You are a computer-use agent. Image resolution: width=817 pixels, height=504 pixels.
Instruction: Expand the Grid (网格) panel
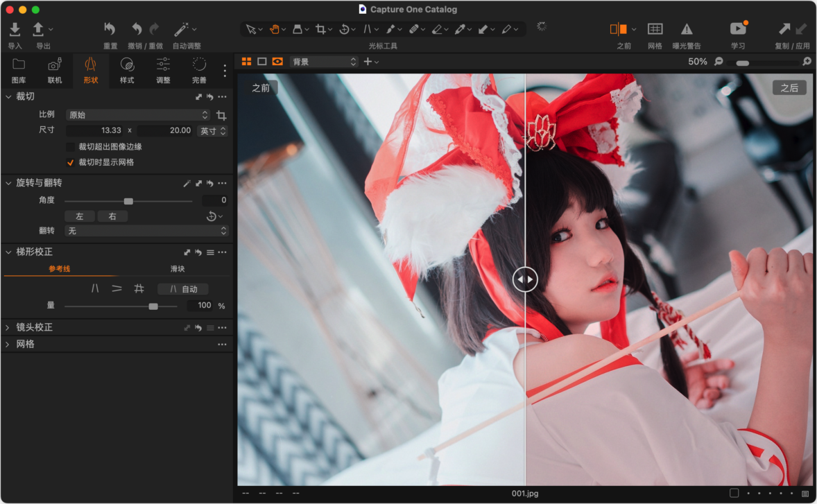point(8,345)
